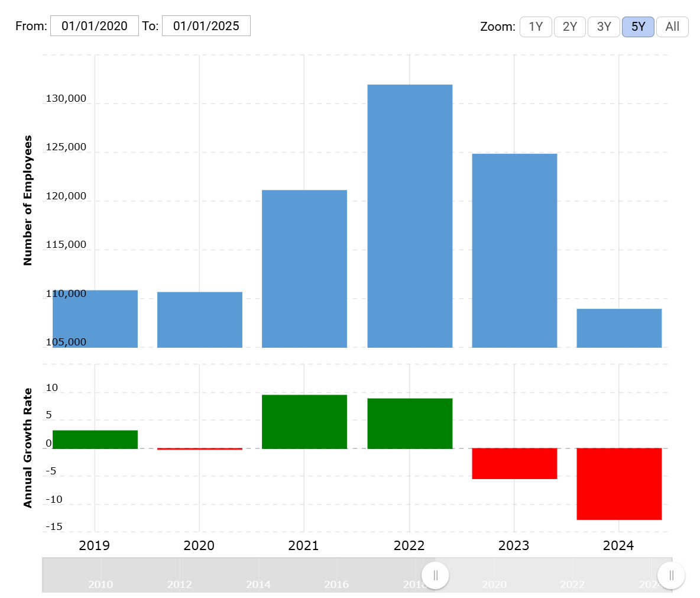This screenshot has width=700, height=598.
Task: Select the 3Y zoom button
Action: 604,27
